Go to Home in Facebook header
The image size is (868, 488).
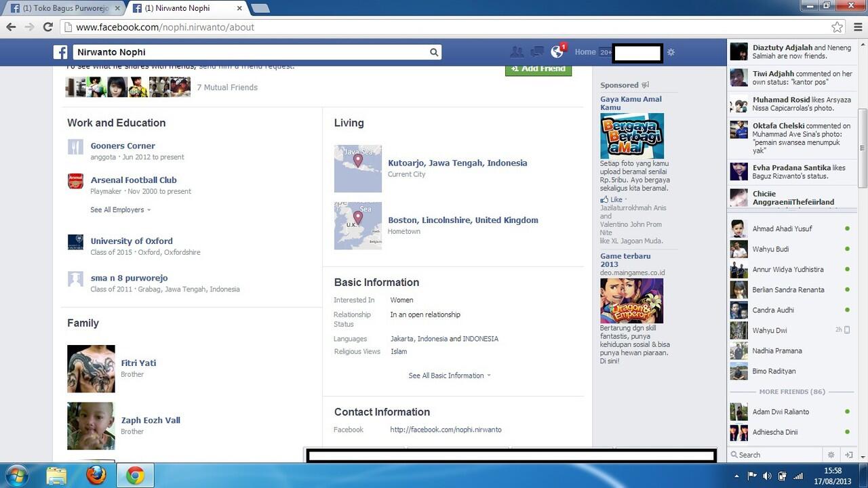(585, 52)
